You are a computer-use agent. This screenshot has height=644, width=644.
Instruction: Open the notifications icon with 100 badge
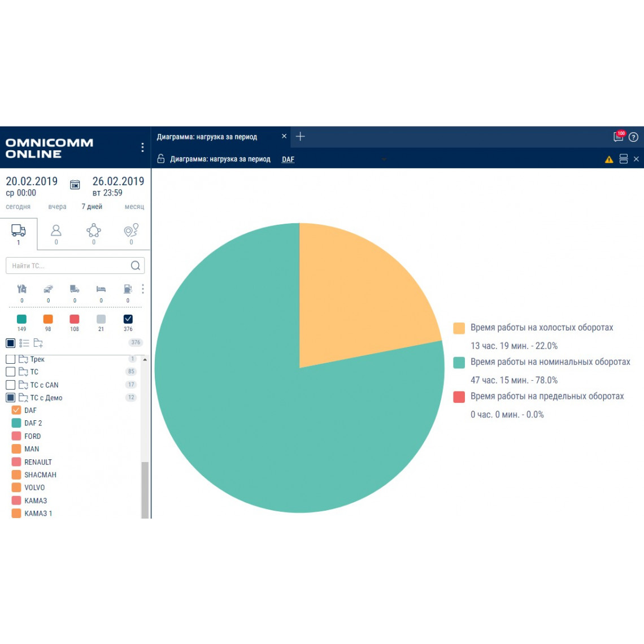pyautogui.click(x=619, y=137)
